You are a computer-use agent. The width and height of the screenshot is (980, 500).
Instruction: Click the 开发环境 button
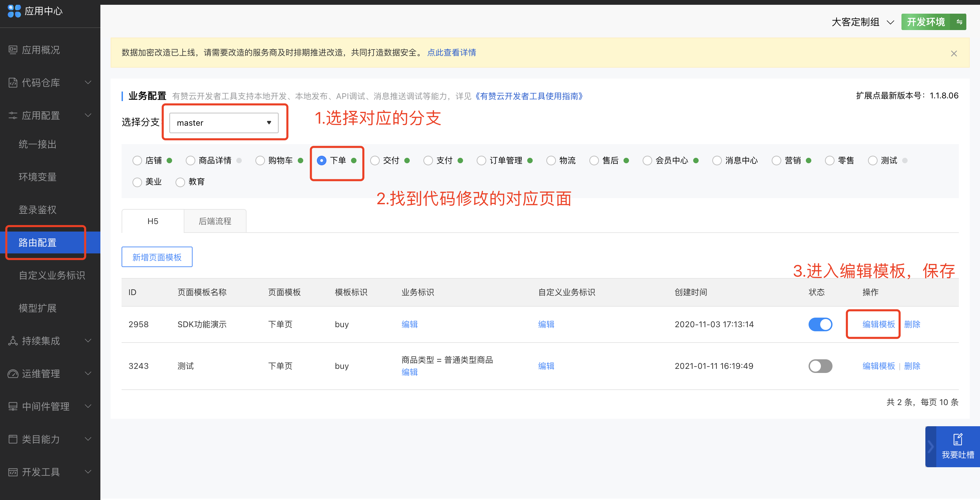[926, 22]
